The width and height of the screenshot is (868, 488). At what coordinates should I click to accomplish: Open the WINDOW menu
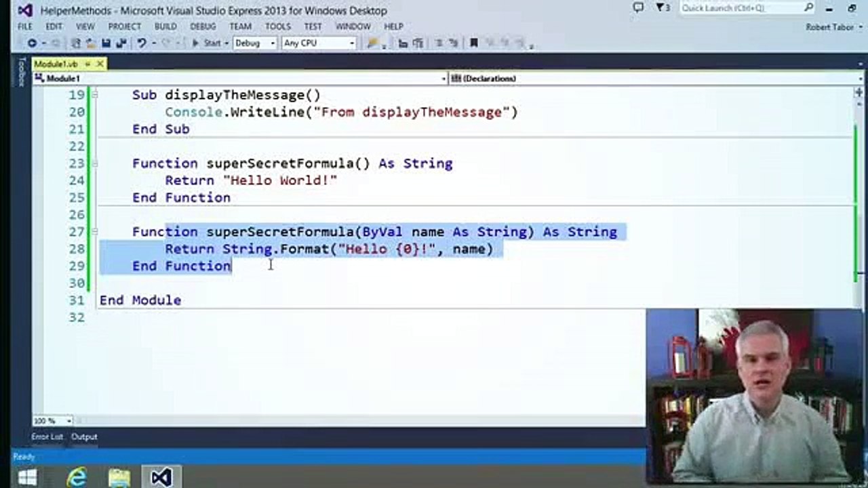point(353,26)
